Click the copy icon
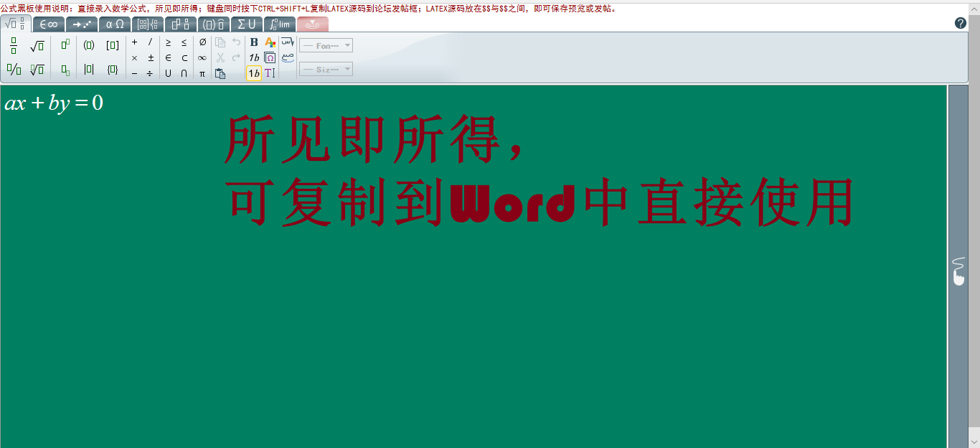Image resolution: width=980 pixels, height=448 pixels. tap(220, 42)
